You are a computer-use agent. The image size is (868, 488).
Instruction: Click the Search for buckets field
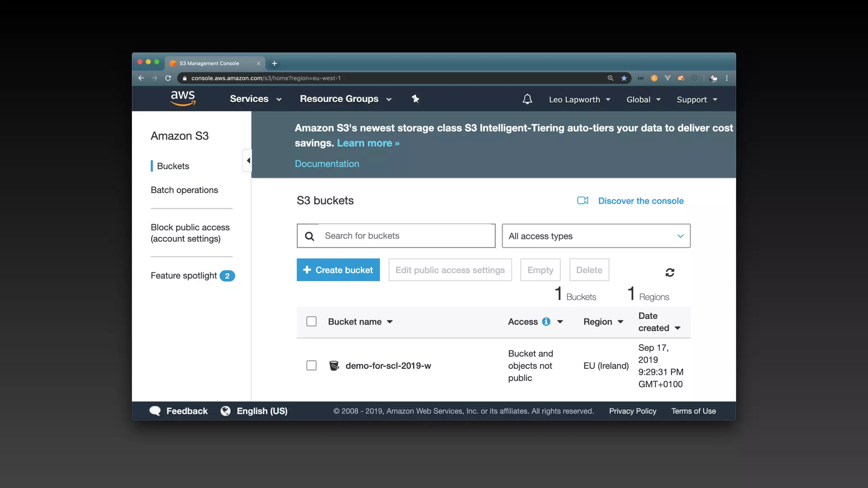coord(407,236)
